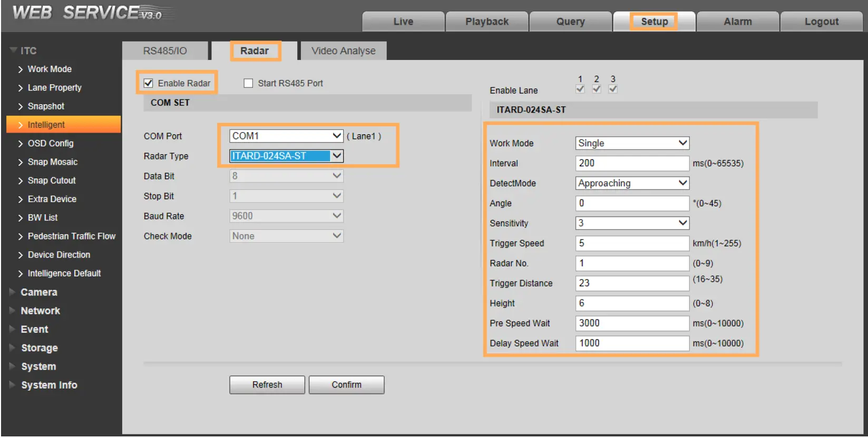Click the Trigger Speed input field
Screen dimensions: 868x438
[x=632, y=243]
